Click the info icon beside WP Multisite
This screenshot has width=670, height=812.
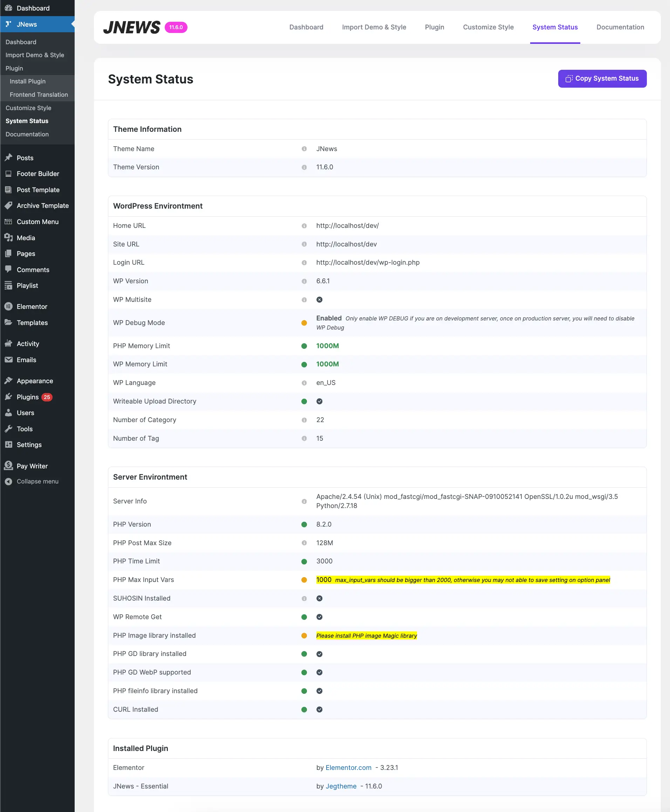304,300
